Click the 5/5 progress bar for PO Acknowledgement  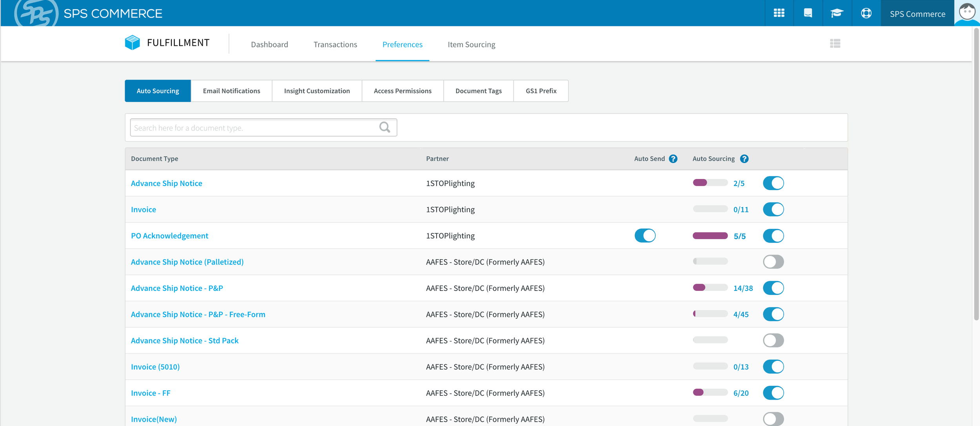click(x=710, y=236)
